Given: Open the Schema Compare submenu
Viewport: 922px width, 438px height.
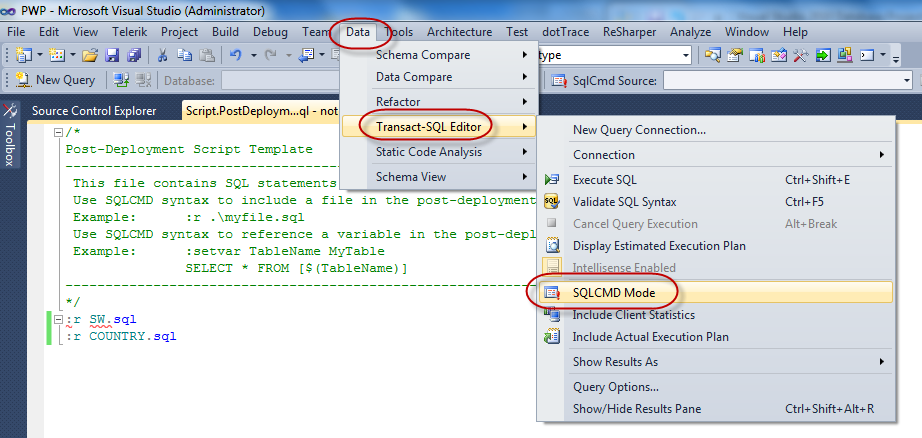Looking at the screenshot, I should [439, 55].
